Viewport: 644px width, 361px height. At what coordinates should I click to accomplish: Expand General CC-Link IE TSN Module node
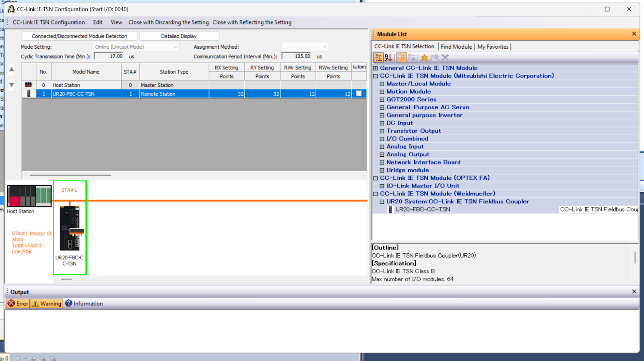pos(376,68)
